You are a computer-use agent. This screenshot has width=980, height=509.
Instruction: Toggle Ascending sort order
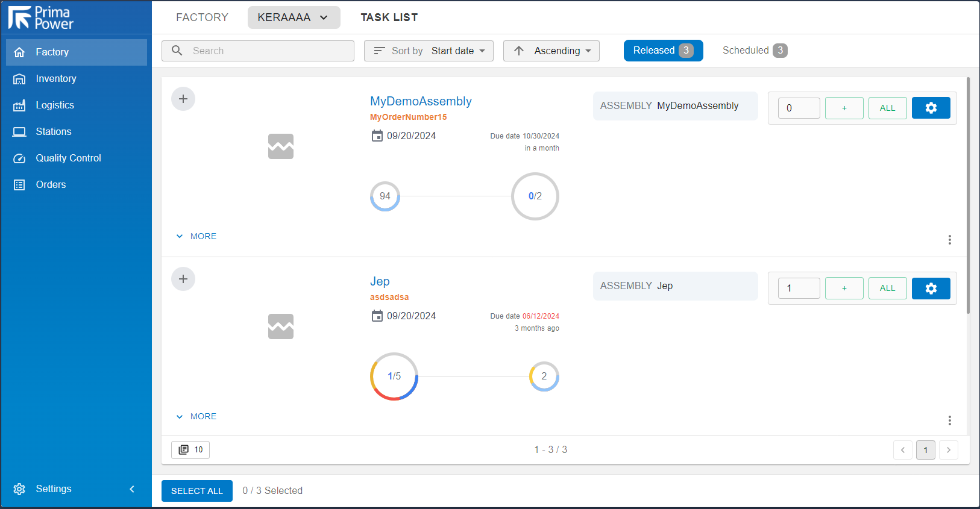click(551, 51)
